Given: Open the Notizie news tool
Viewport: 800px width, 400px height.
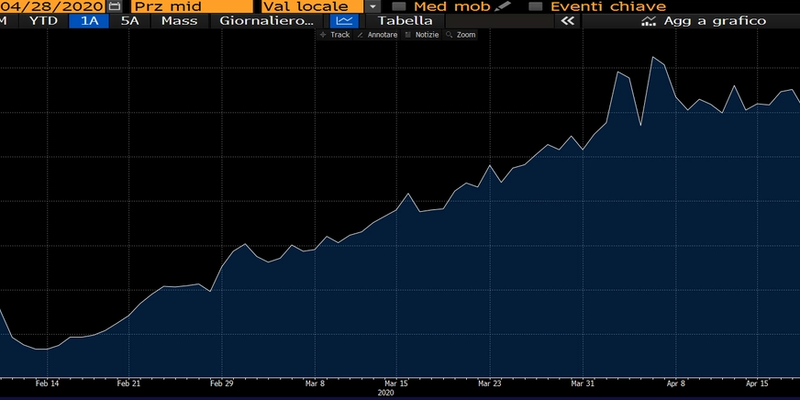Looking at the screenshot, I should pyautogui.click(x=421, y=35).
